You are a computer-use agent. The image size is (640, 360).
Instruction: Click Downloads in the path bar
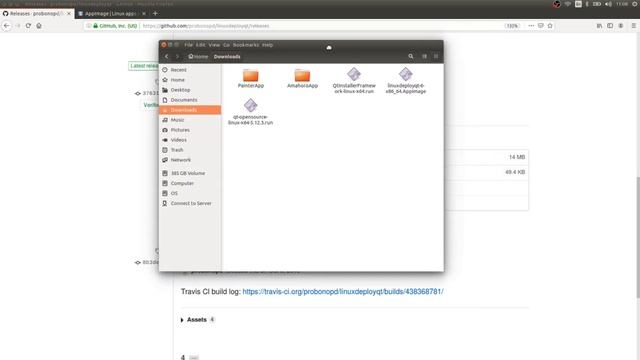(x=227, y=56)
